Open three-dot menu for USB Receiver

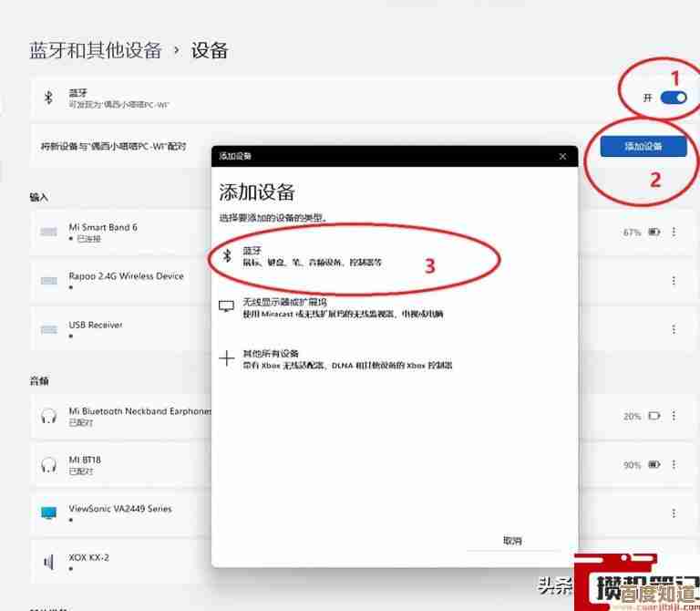tap(674, 330)
